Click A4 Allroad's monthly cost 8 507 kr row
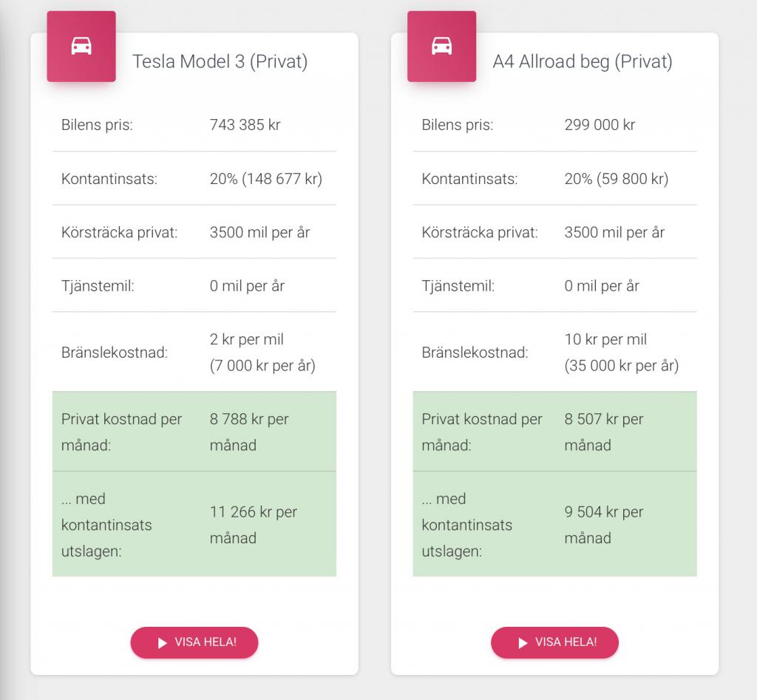The image size is (757, 700). (x=554, y=432)
